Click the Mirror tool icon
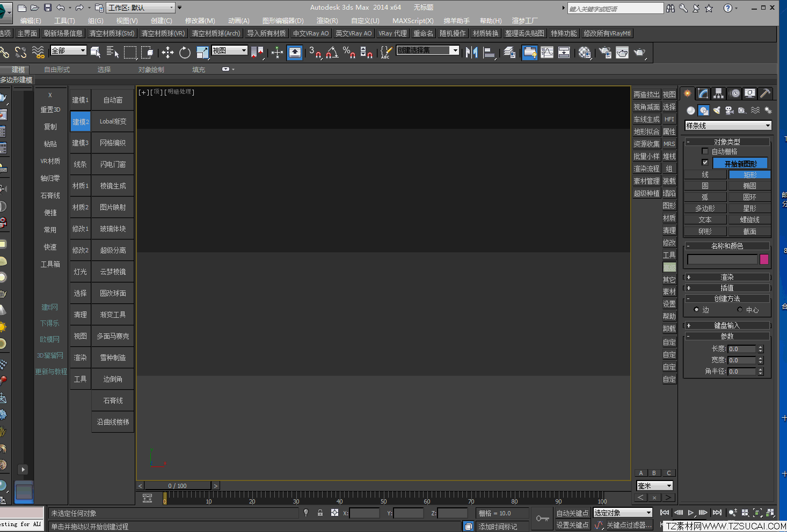Viewport: 787px width, 532px height. pyautogui.click(x=471, y=53)
